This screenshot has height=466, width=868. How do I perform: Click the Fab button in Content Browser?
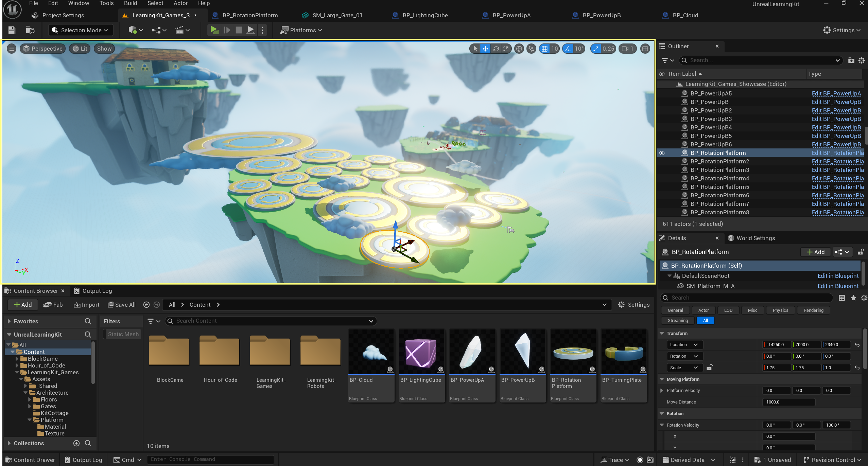click(x=53, y=305)
